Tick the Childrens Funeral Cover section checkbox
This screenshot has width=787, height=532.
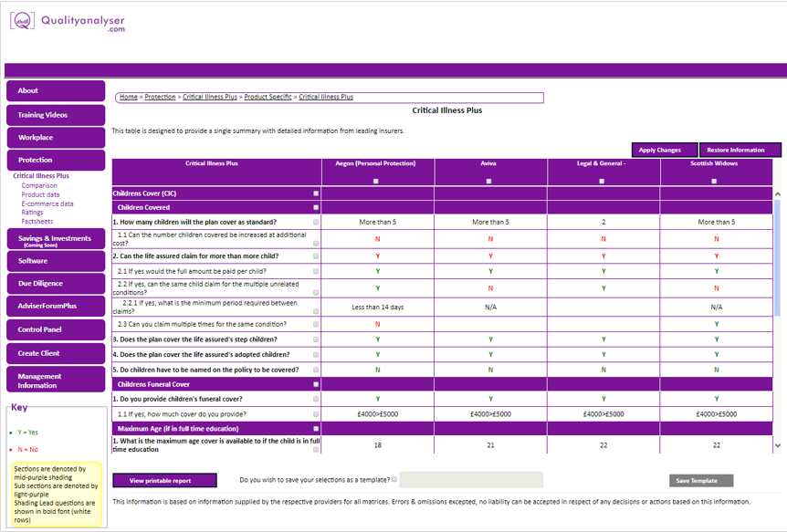coord(316,384)
